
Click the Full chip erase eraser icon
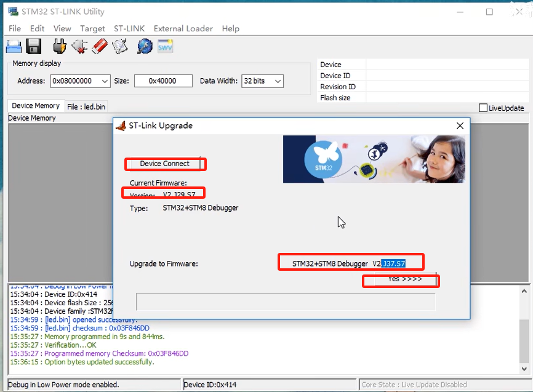[x=100, y=46]
